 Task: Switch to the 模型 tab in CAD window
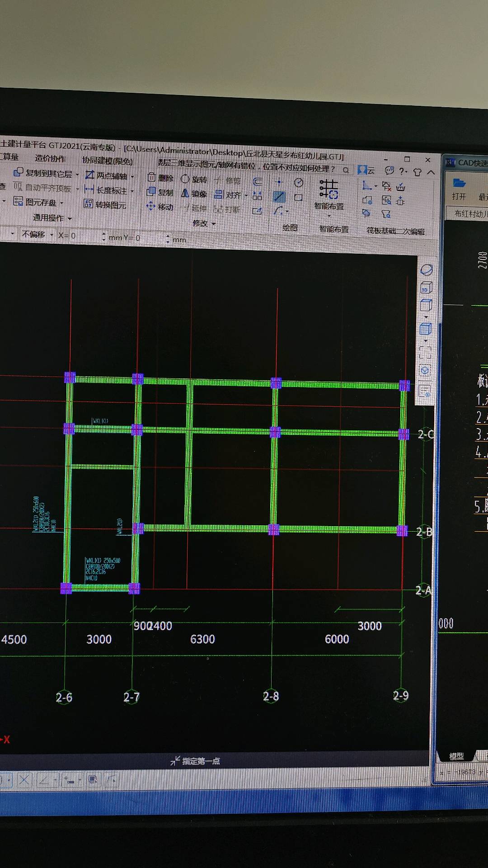tap(456, 756)
